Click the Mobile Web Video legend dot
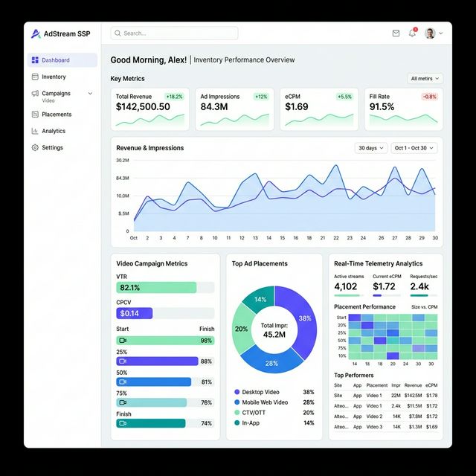Screen dimensions: 476x476 tap(237, 402)
